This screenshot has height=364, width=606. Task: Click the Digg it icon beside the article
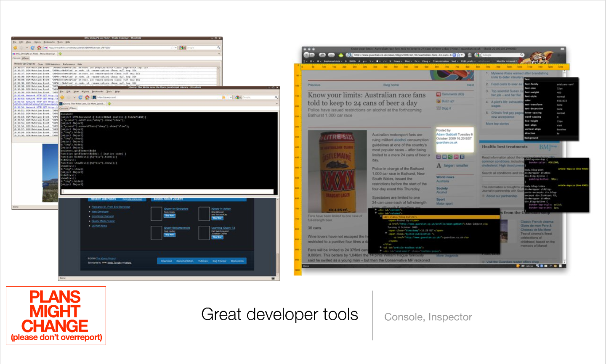point(439,108)
